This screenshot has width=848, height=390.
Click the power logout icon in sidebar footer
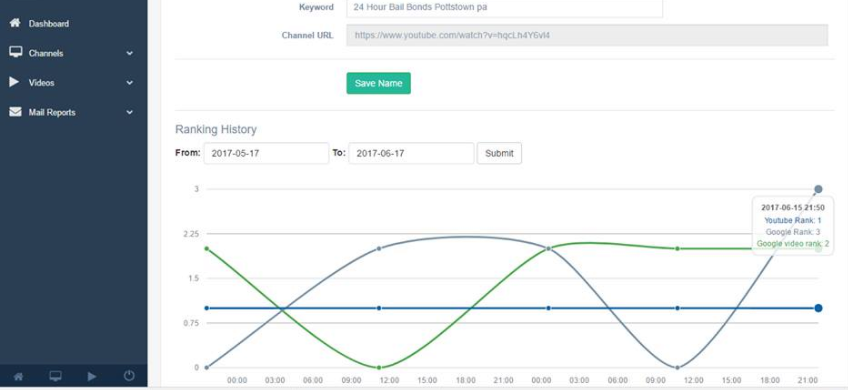click(129, 376)
